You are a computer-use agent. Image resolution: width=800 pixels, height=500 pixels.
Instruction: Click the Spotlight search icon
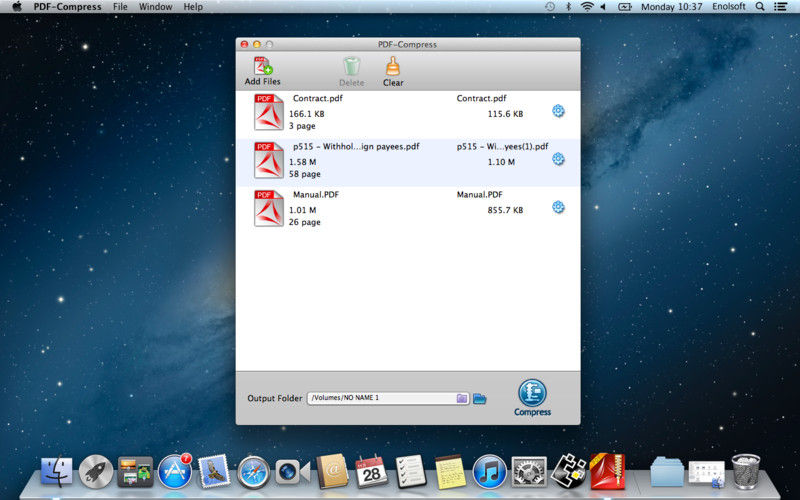coord(760,7)
